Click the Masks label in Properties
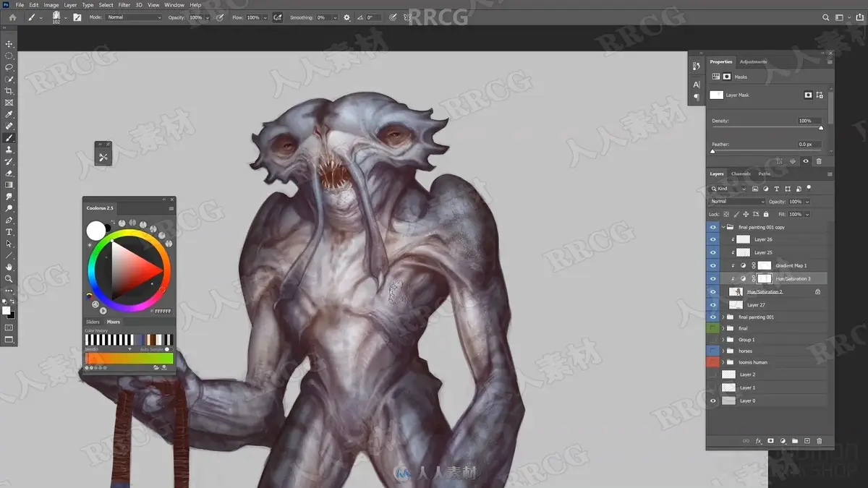Screen dimensions: 868x488 pos(741,77)
